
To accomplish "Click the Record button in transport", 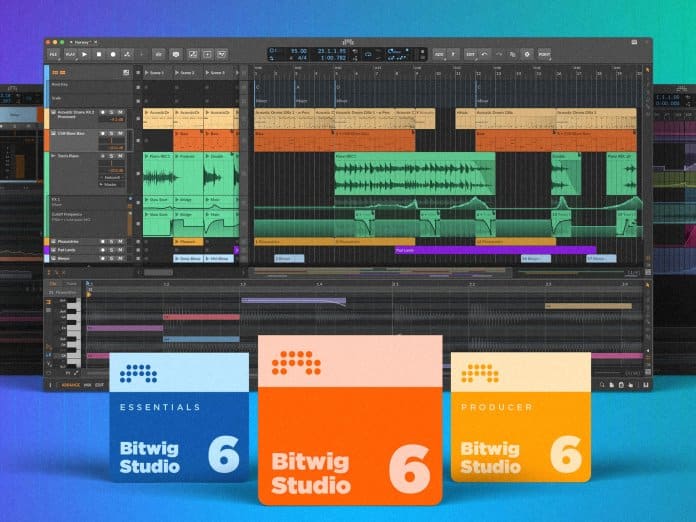I will 112,54.
